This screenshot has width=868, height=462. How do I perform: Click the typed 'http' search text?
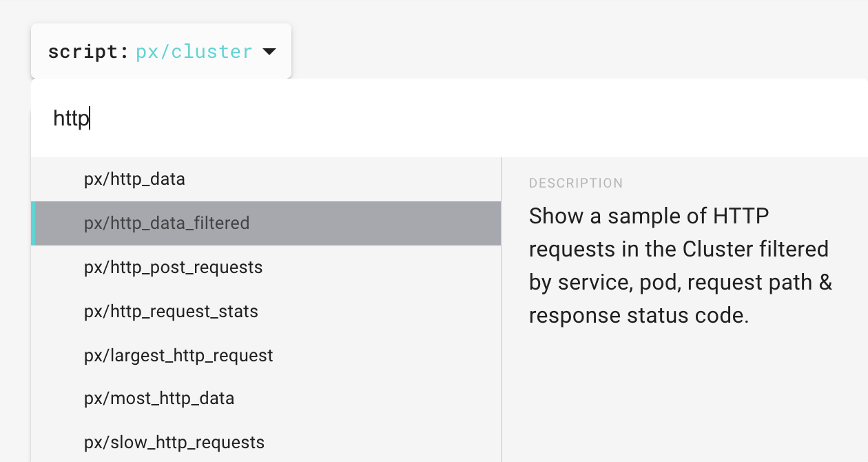point(71,119)
